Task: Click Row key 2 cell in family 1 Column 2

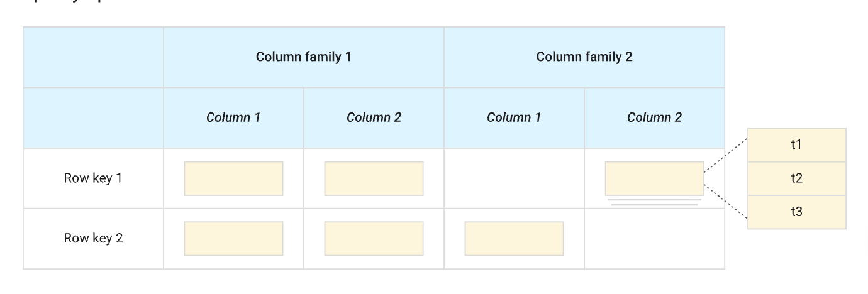Action: (x=374, y=239)
